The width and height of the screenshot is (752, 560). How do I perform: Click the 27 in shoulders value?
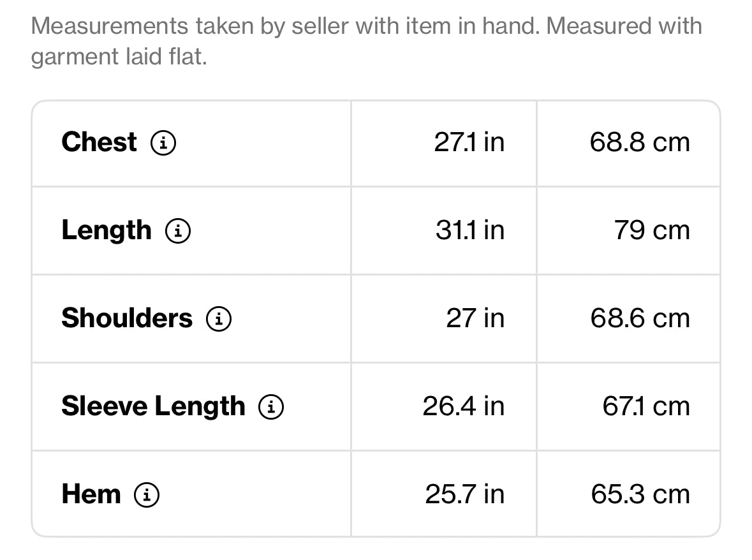(475, 319)
